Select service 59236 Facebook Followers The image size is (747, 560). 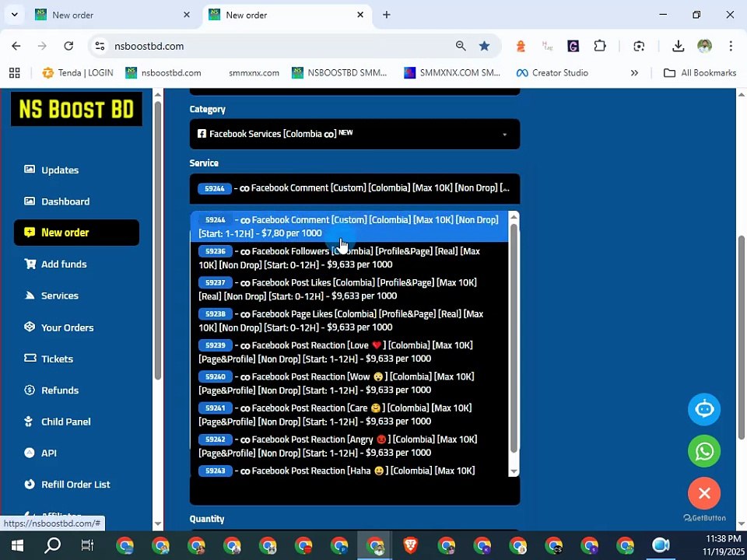[349, 257]
